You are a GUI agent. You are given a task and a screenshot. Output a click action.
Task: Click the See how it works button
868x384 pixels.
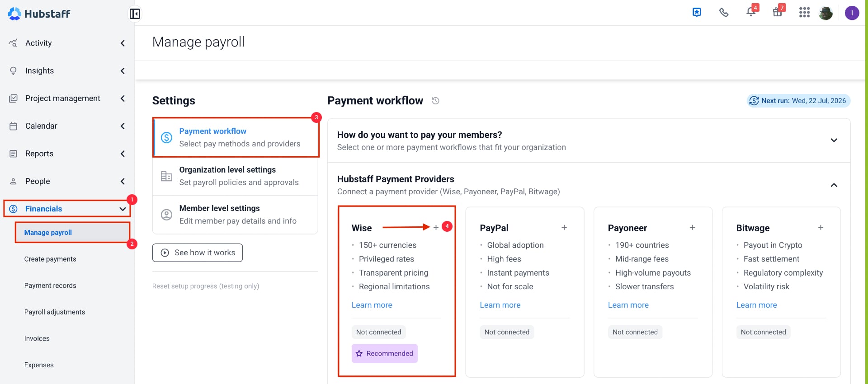click(198, 253)
